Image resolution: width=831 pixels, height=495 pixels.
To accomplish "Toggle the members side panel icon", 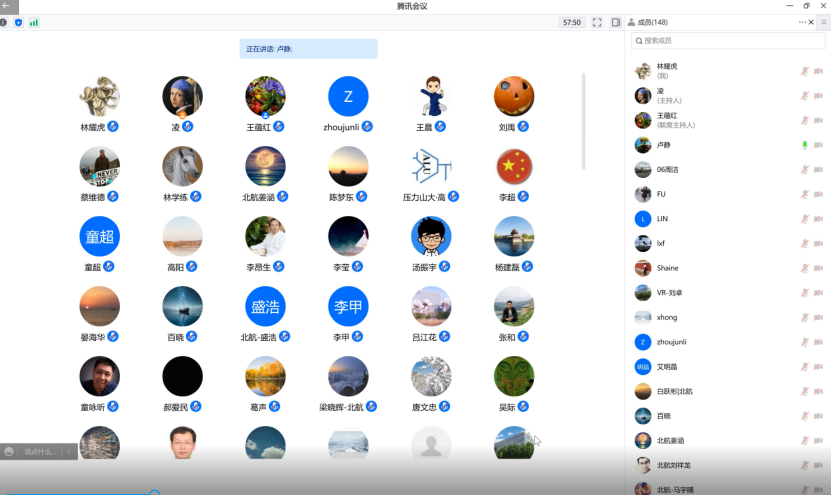I will pyautogui.click(x=616, y=22).
